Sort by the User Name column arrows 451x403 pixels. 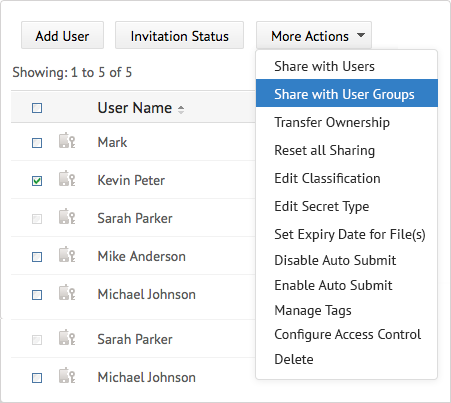[181, 109]
